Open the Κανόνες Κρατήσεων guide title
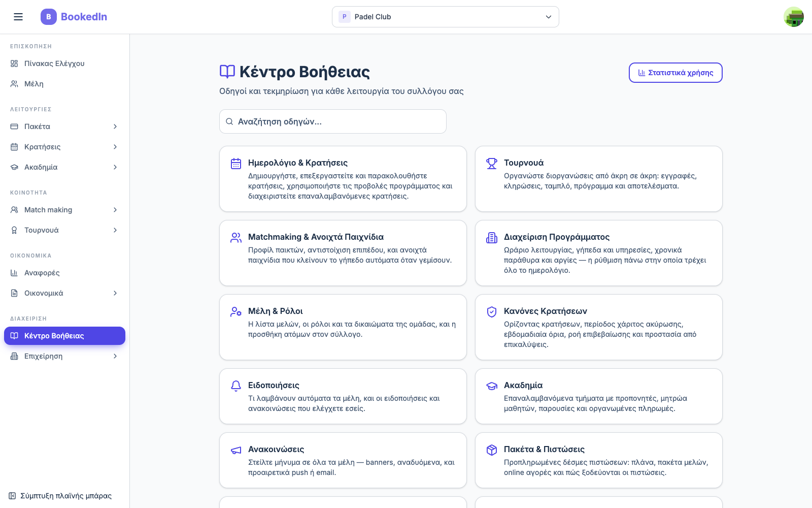This screenshot has width=812, height=508. click(546, 311)
